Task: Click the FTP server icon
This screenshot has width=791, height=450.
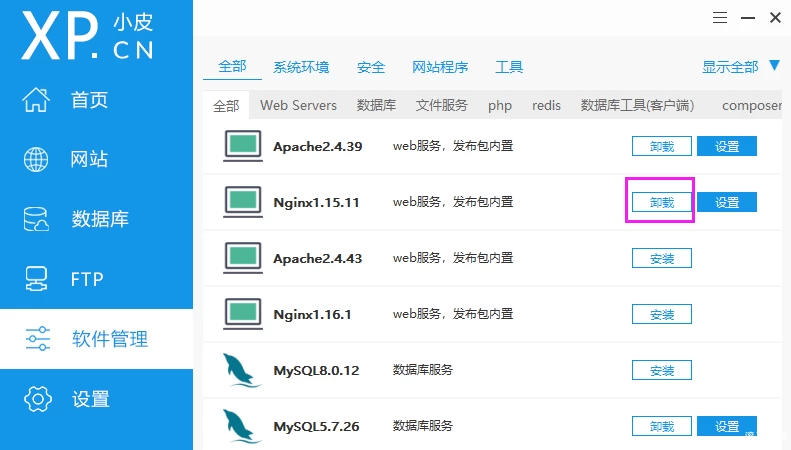Action: point(36,278)
